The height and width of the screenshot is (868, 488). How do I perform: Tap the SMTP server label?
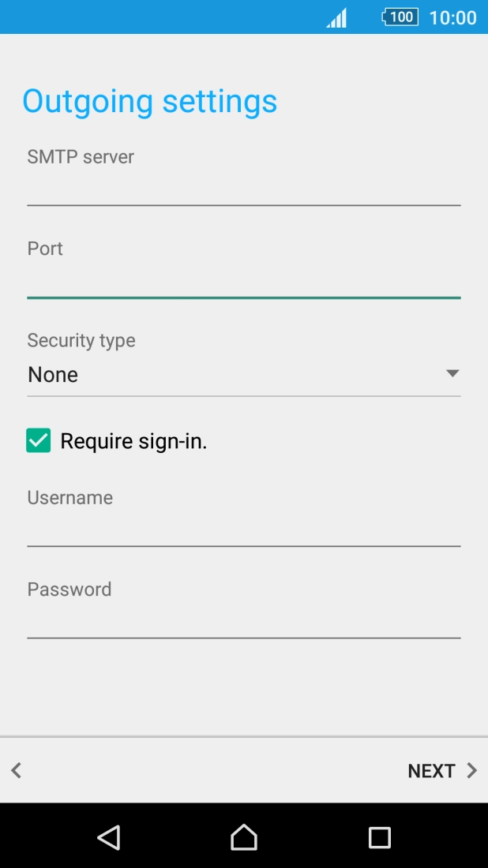80,157
